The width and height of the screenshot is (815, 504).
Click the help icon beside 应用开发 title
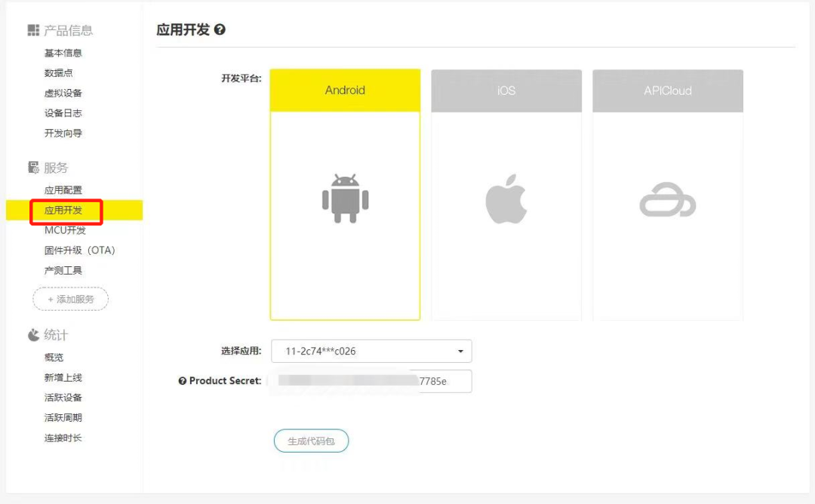tap(220, 29)
